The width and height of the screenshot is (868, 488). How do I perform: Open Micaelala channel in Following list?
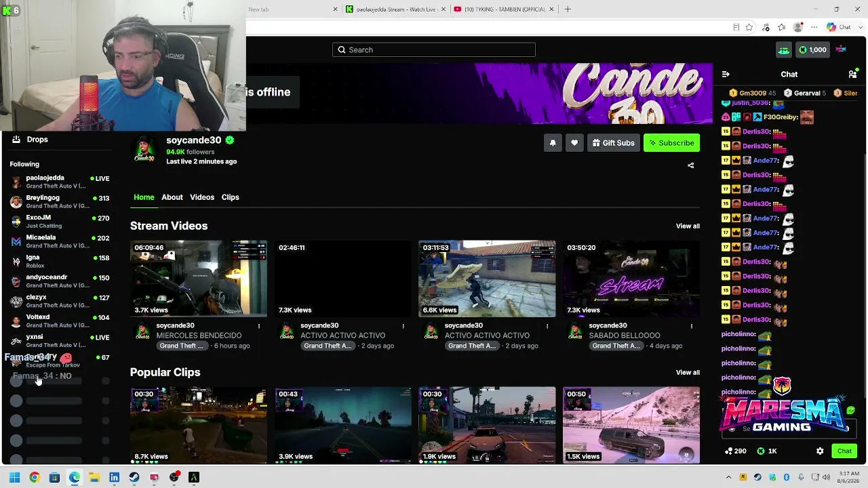(60, 241)
